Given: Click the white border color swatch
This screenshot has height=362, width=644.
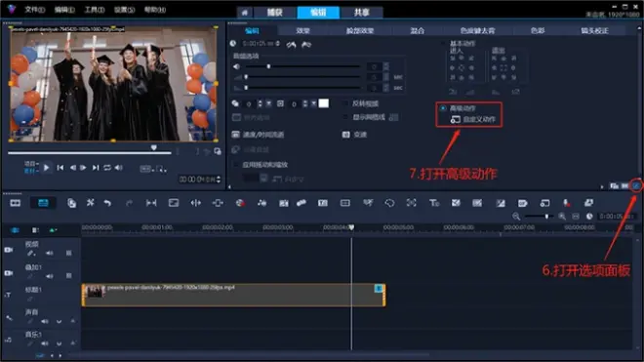Looking at the screenshot, I should (324, 103).
